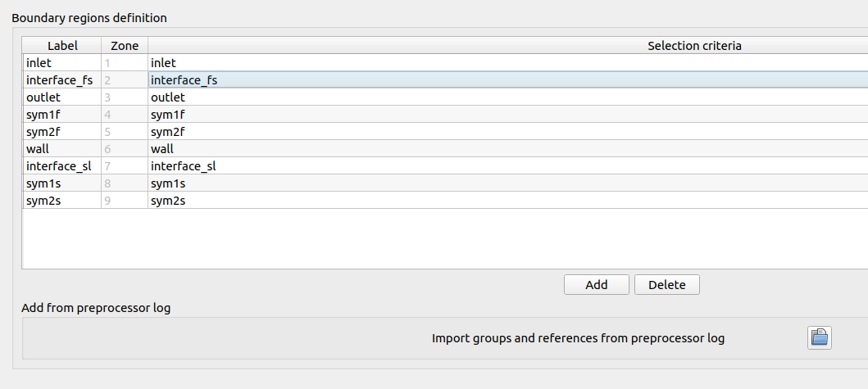The image size is (868, 389).
Task: Sort by the Label column header
Action: pyautogui.click(x=61, y=46)
